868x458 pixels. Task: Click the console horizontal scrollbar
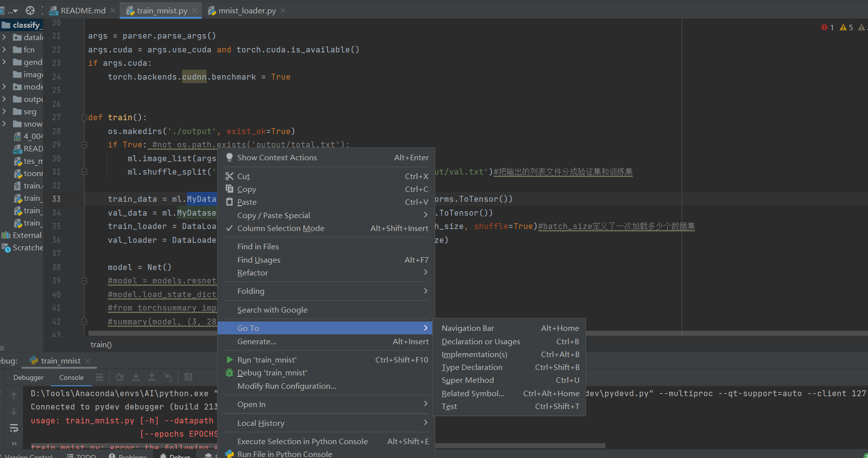coord(519,446)
